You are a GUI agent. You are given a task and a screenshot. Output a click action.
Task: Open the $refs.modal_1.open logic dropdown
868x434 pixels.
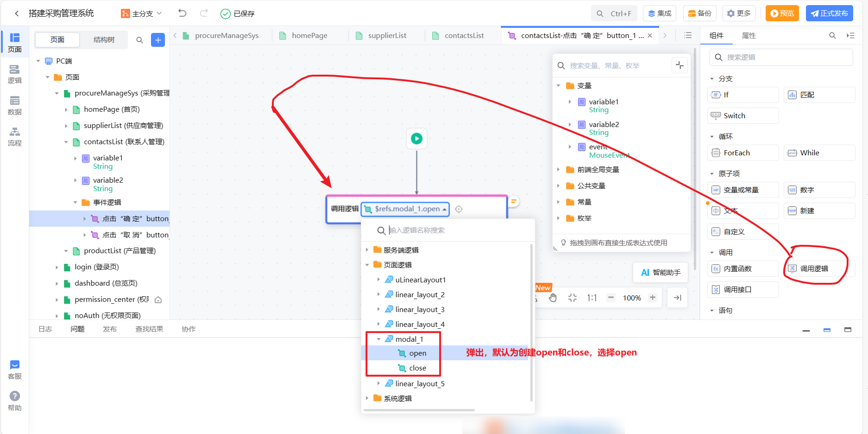pos(405,209)
